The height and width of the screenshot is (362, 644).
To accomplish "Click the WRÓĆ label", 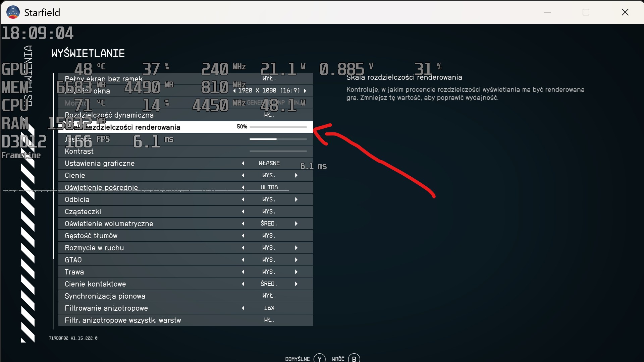I will 338,359.
